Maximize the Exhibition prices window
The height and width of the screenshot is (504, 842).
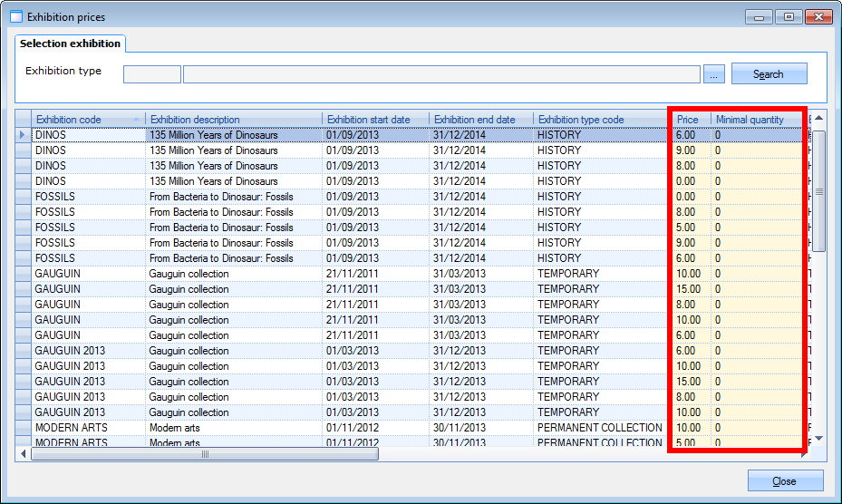(x=789, y=17)
